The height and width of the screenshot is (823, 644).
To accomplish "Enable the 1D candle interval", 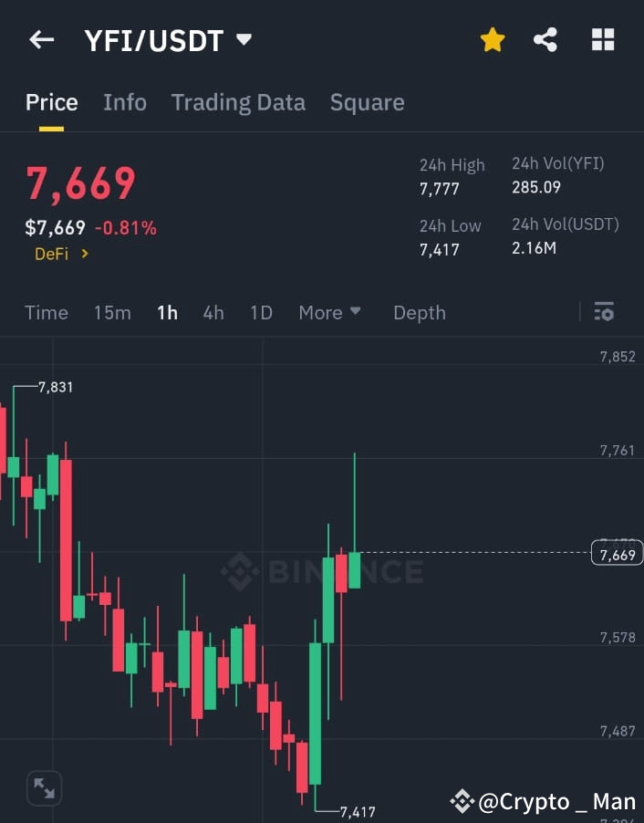I will (x=261, y=312).
